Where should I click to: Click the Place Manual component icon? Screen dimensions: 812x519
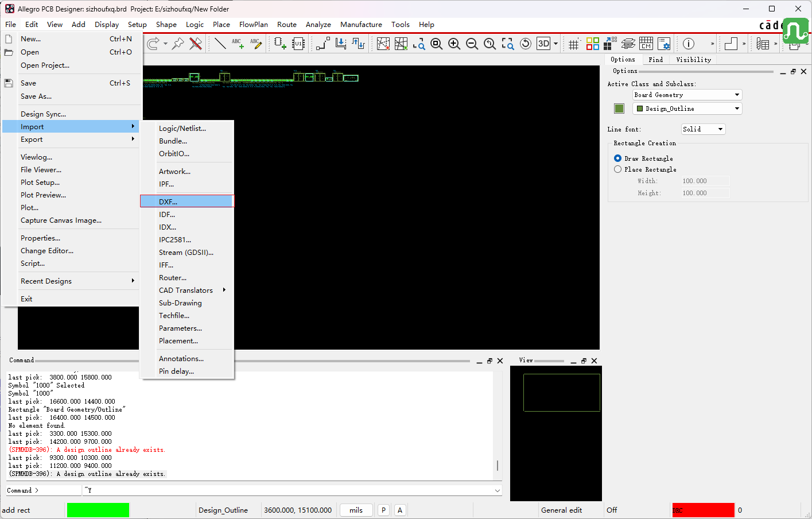[x=280, y=44]
